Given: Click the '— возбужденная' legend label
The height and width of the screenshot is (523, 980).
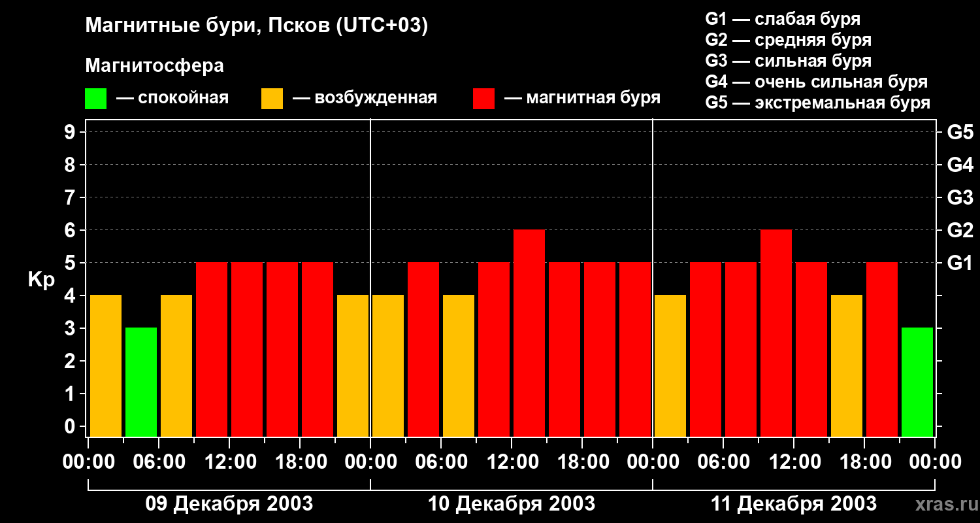Looking at the screenshot, I should coord(365,98).
